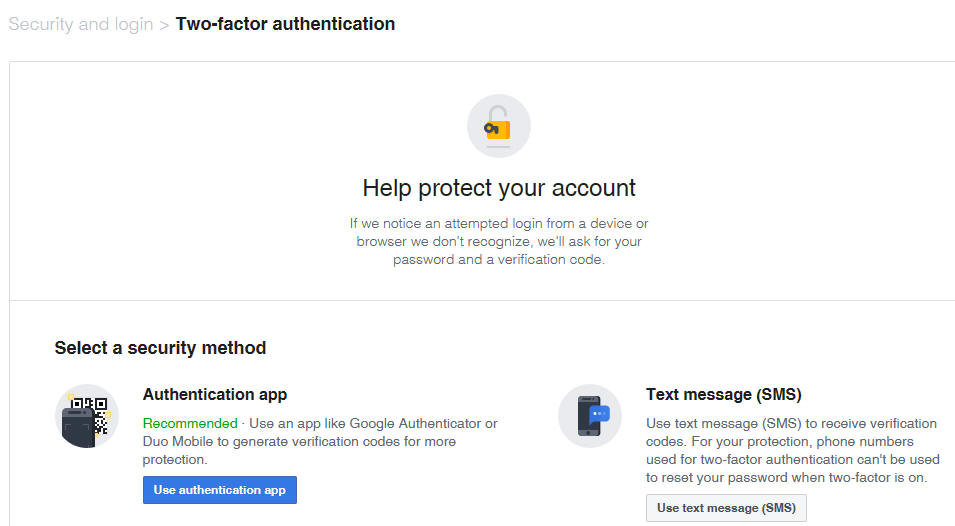Viewport: 955px width, 526px height.
Task: Go back to Security and login
Action: coord(81,24)
